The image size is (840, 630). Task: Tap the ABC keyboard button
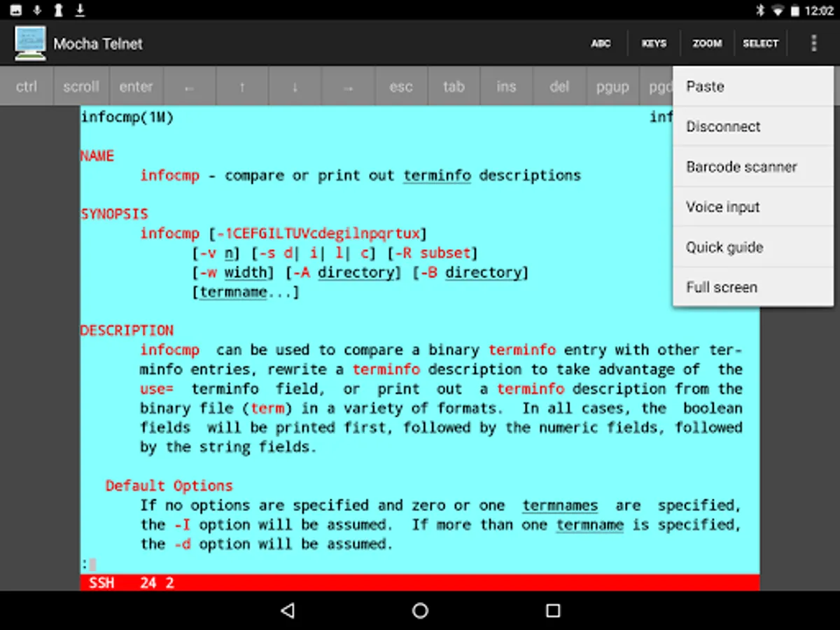(601, 43)
